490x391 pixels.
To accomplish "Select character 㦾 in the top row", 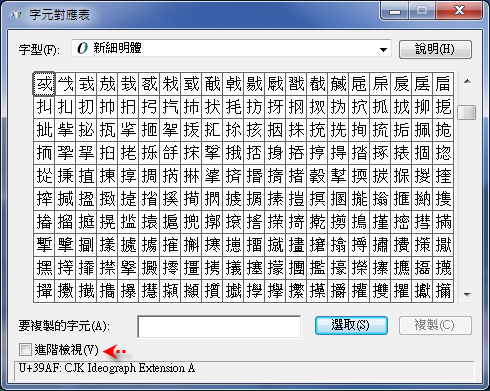I will pos(359,84).
